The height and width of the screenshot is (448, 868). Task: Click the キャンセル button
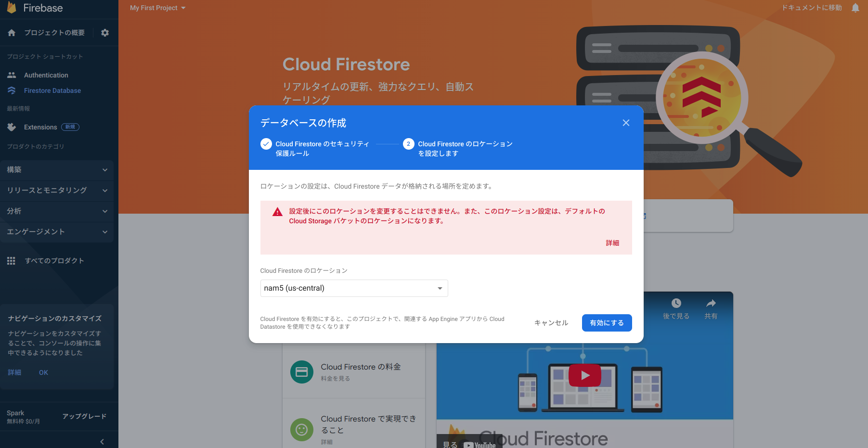click(x=551, y=323)
